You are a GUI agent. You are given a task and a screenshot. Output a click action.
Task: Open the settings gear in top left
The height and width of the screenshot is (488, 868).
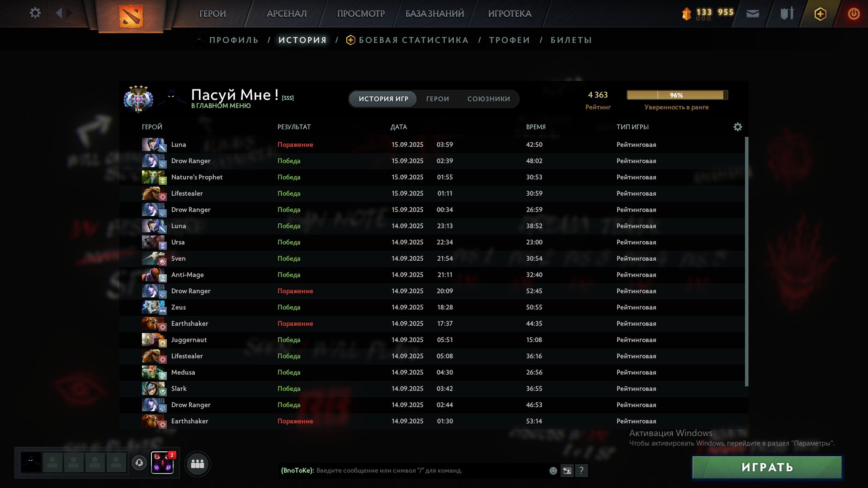point(35,13)
